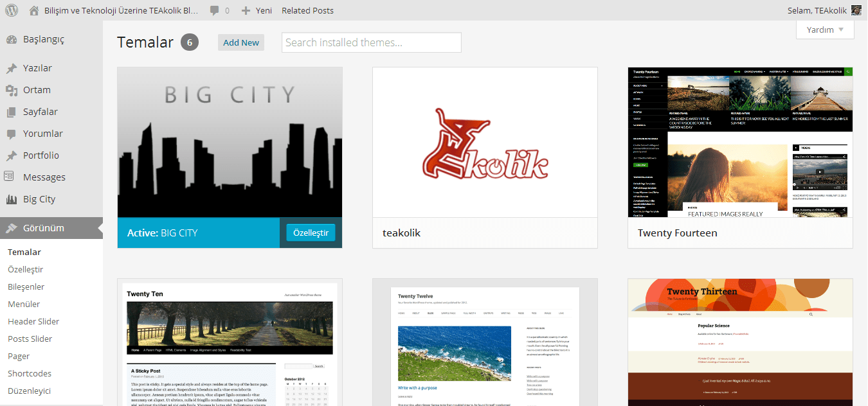The image size is (868, 406).
Task: Click the Twenty Twelve theme thumbnail
Action: click(x=485, y=342)
